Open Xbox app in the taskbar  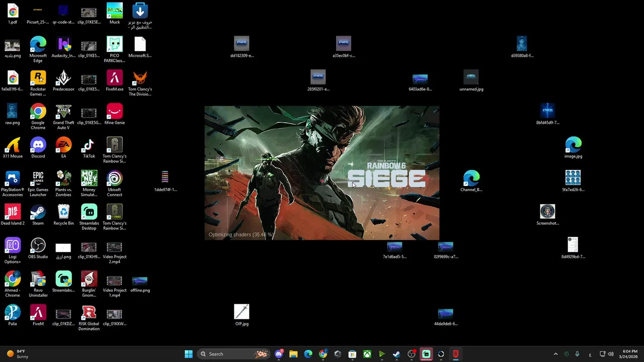(x=367, y=354)
